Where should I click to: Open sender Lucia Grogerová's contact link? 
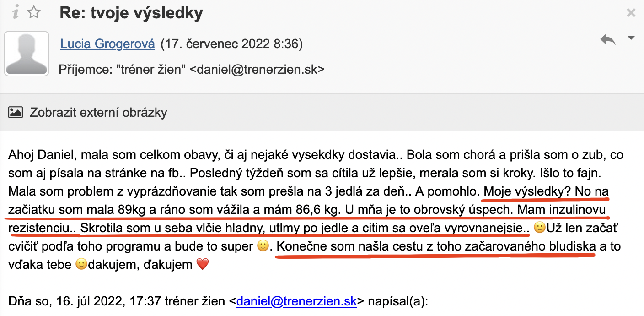[107, 44]
